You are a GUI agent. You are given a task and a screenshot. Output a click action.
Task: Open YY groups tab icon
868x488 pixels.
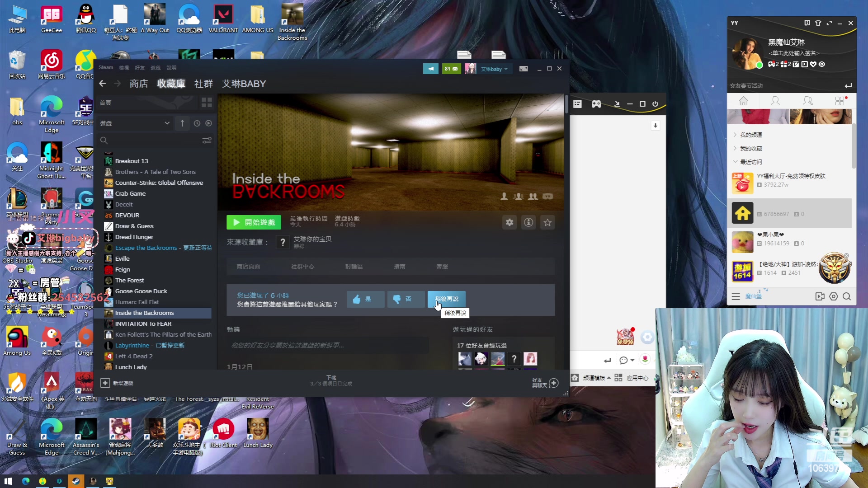[x=807, y=101]
